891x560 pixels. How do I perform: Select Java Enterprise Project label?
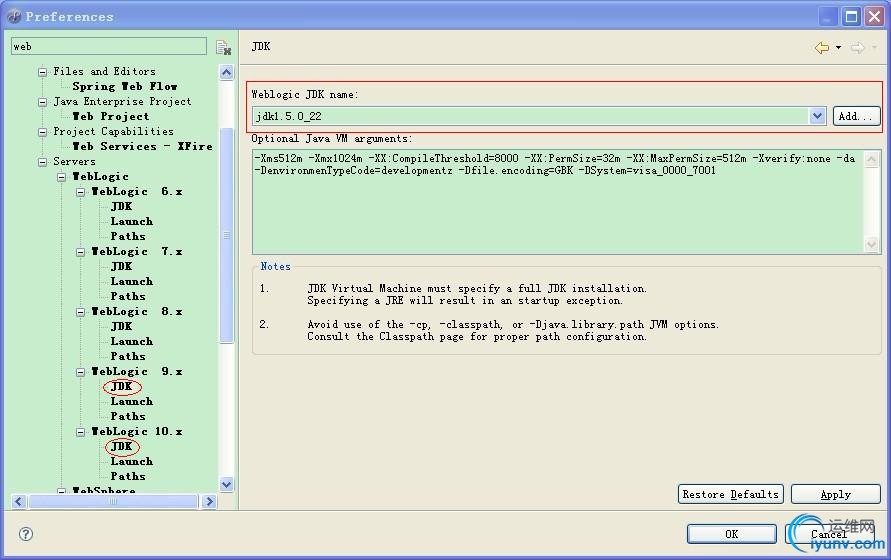122,102
